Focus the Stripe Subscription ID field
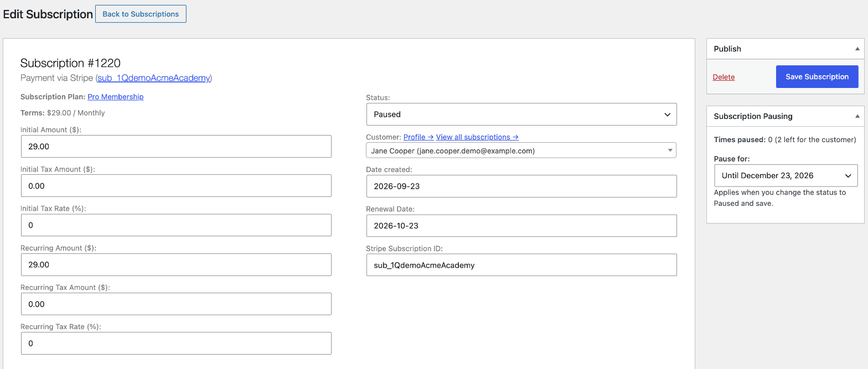The width and height of the screenshot is (868, 369). point(521,265)
